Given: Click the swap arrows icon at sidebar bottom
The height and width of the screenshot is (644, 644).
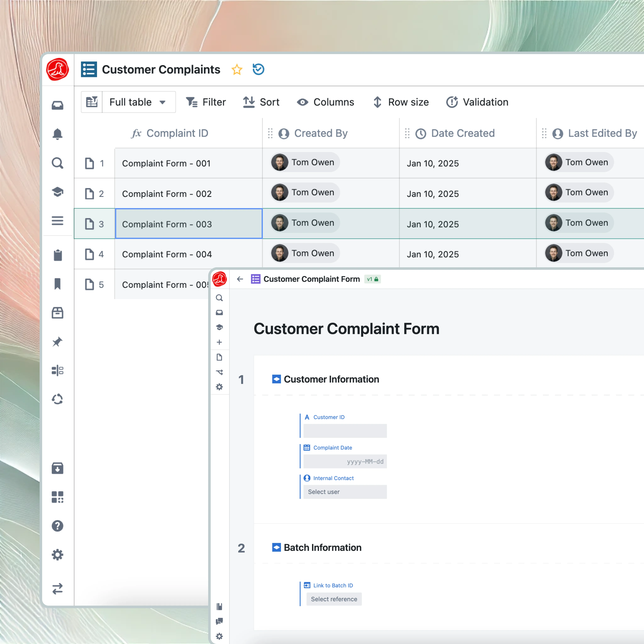Looking at the screenshot, I should [x=57, y=589].
